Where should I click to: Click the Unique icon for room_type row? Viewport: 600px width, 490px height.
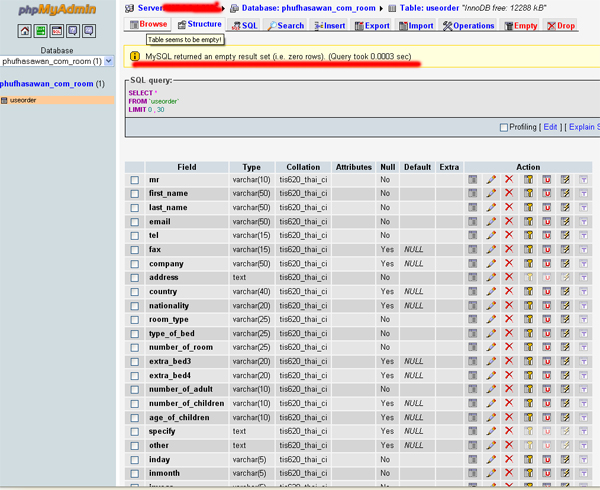click(546, 319)
